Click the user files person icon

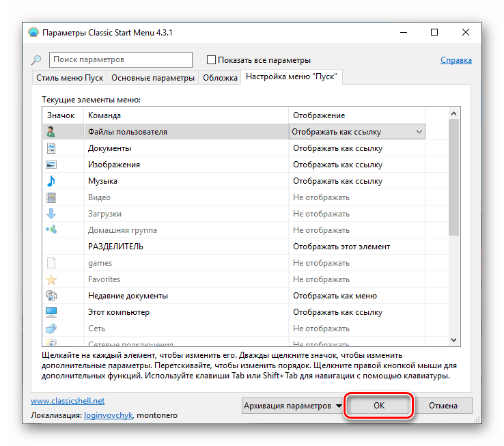tap(51, 132)
